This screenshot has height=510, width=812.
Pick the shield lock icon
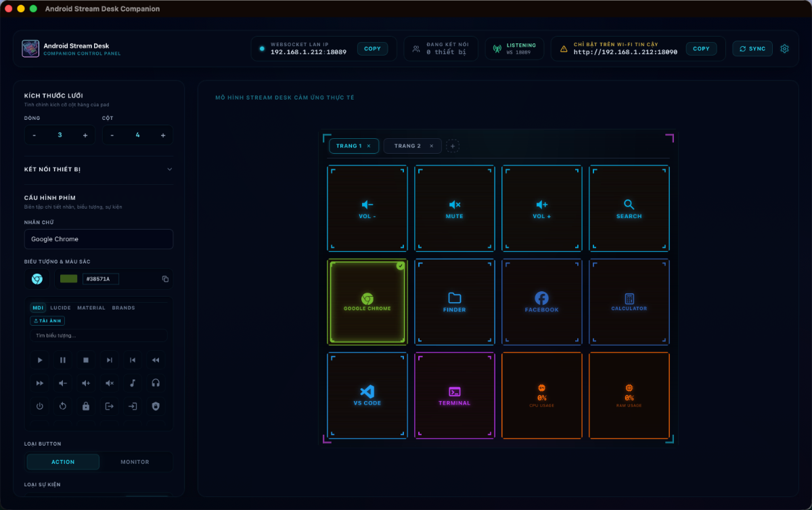156,406
